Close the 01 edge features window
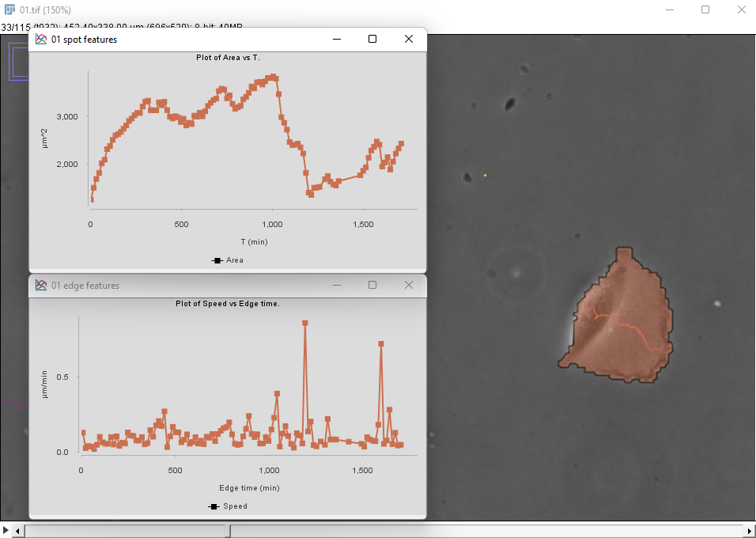Image resolution: width=756 pixels, height=538 pixels. click(408, 286)
